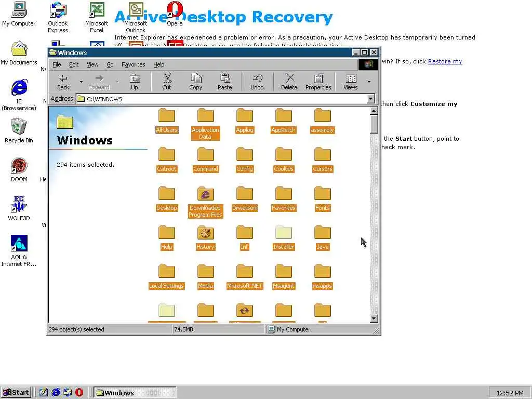Select the Fonts folder
The width and height of the screenshot is (532, 399).
(322, 198)
